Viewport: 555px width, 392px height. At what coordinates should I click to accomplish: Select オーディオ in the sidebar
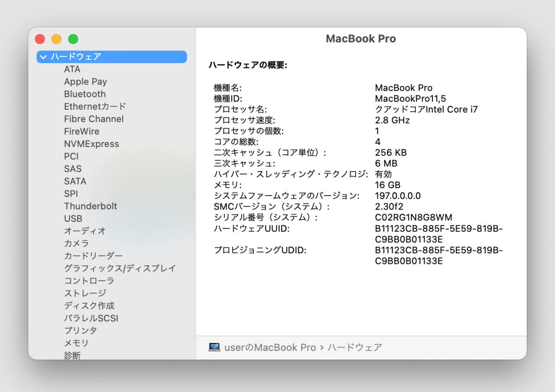click(x=85, y=231)
